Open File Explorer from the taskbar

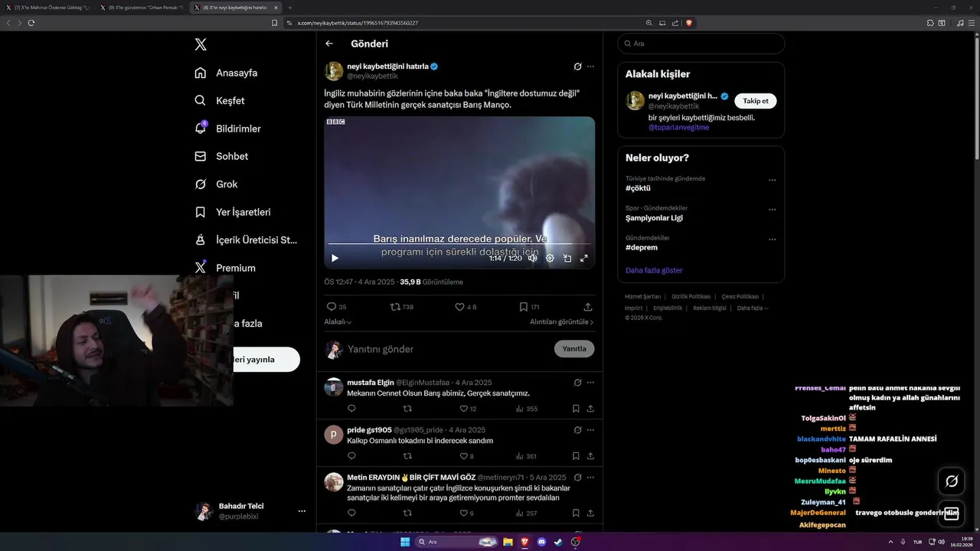click(x=508, y=542)
